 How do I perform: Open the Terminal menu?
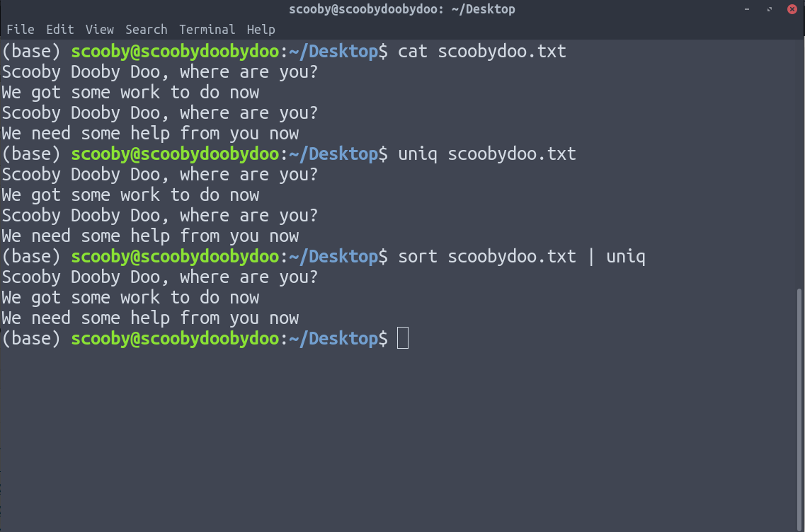[x=207, y=30]
